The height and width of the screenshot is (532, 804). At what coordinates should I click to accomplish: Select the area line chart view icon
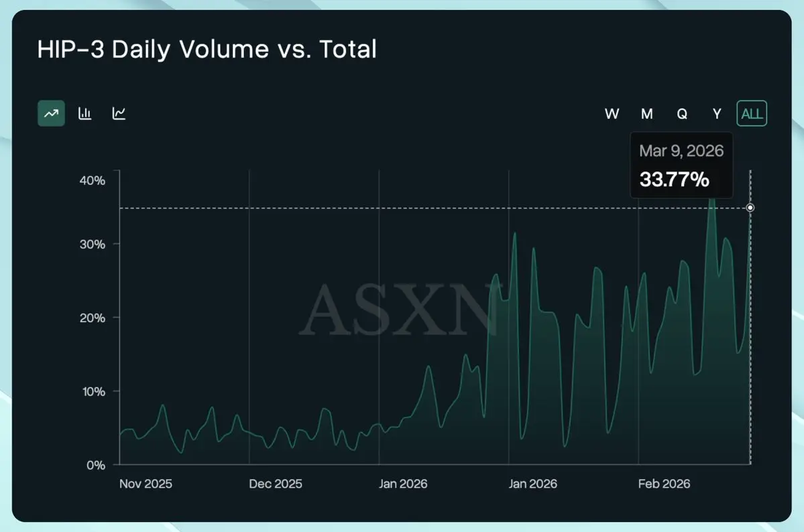(x=51, y=113)
